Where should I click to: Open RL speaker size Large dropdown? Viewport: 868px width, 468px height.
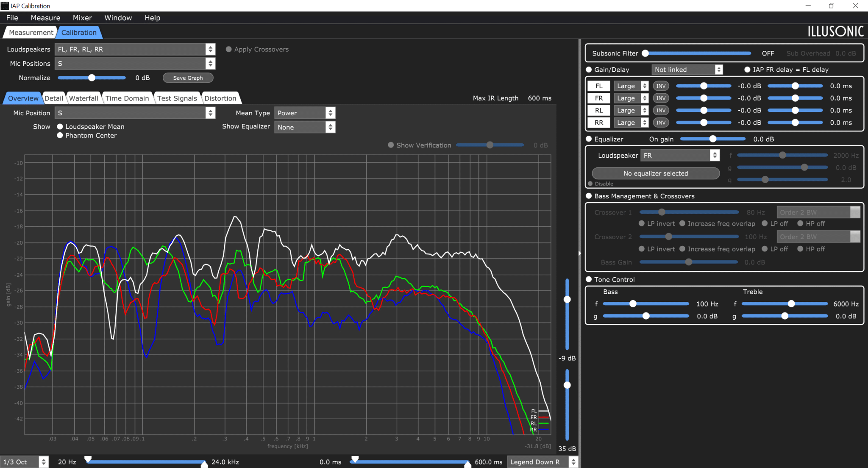[x=631, y=111]
